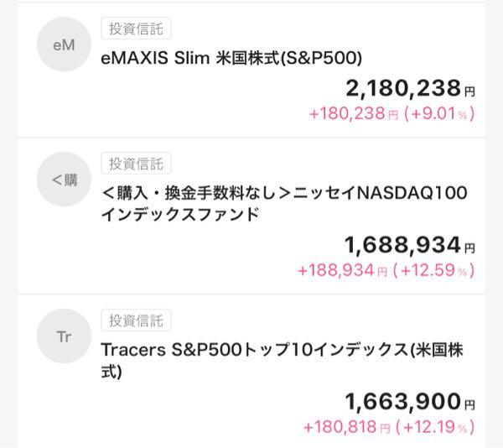This screenshot has height=448, width=503.
Task: Click the wrapped 式) text of the Tracers name
Action: pyautogui.click(x=111, y=372)
